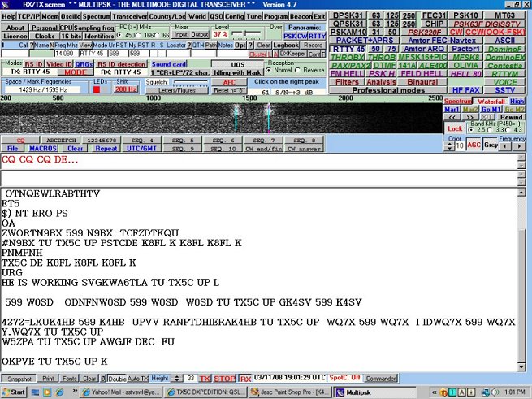
Task: Open the Config menu
Action: (234, 16)
